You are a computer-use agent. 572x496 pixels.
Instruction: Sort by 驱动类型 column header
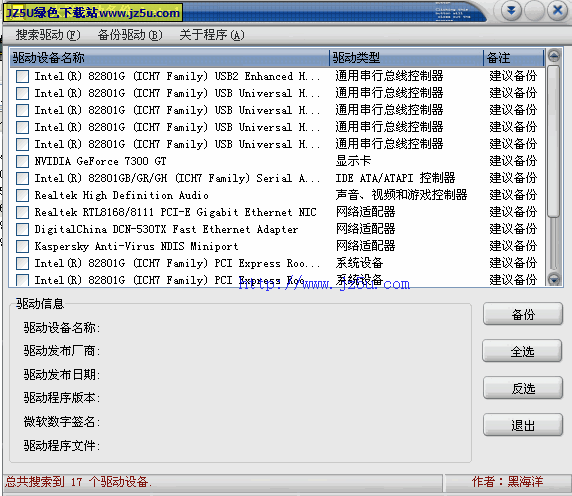(x=406, y=58)
